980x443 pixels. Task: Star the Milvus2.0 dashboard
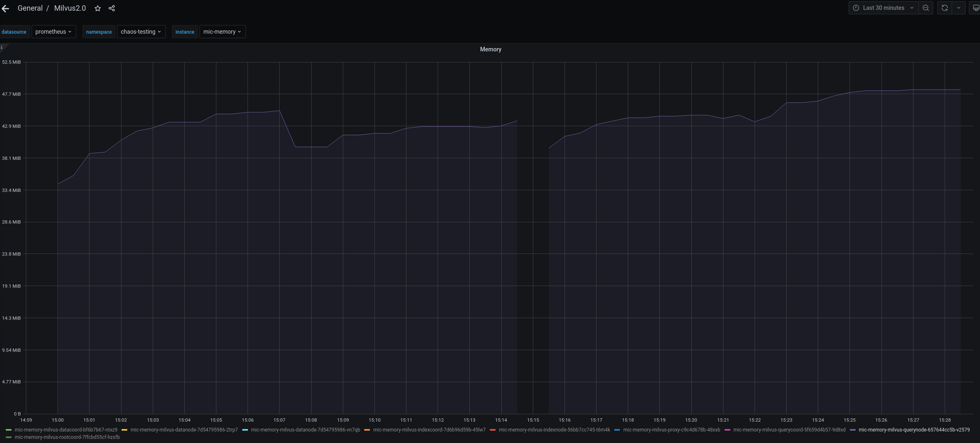pyautogui.click(x=98, y=8)
